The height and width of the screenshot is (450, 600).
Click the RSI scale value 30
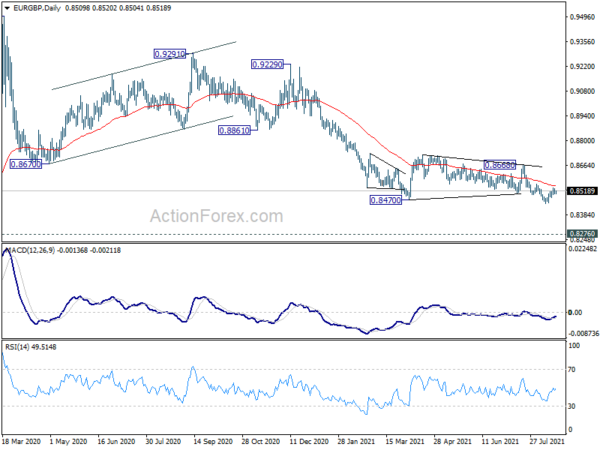[x=572, y=406]
